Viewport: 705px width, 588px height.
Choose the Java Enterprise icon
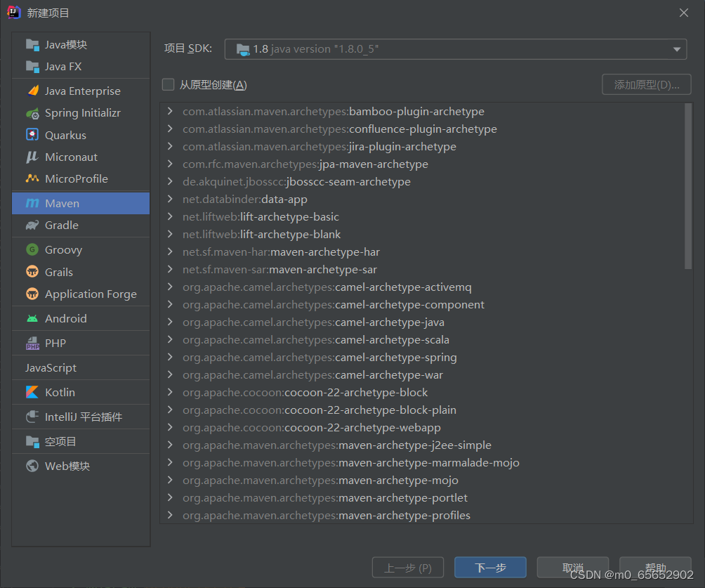32,91
